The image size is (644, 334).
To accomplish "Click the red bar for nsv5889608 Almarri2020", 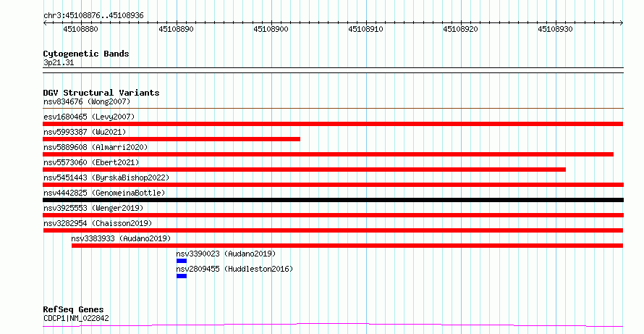I will tap(329, 154).
